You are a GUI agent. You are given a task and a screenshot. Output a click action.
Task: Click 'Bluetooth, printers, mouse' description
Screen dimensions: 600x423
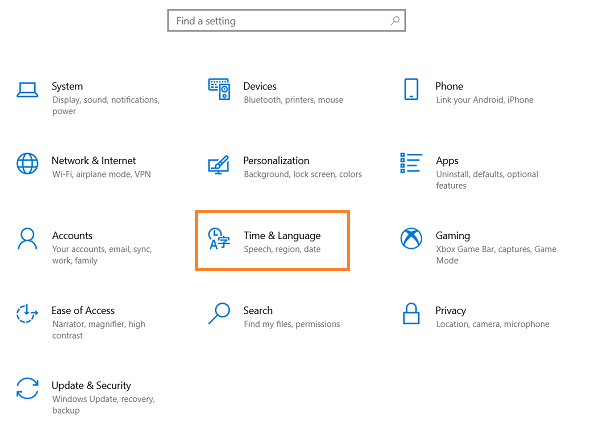point(293,100)
